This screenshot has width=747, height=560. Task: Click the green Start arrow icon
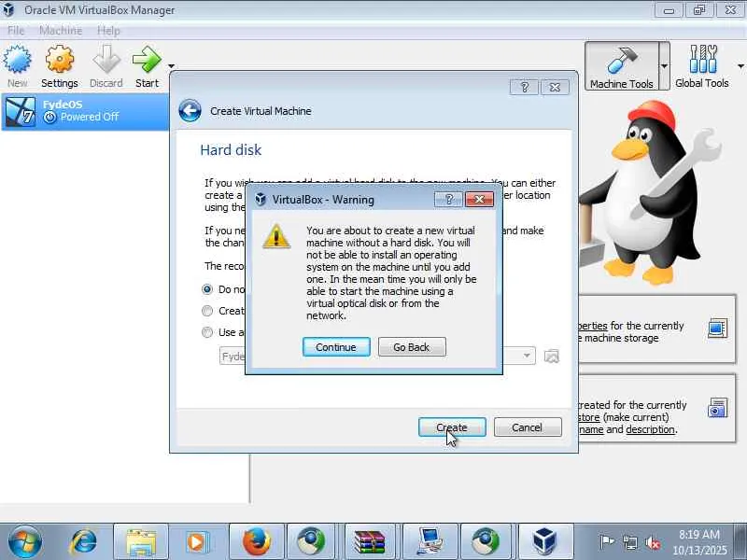pos(147,60)
